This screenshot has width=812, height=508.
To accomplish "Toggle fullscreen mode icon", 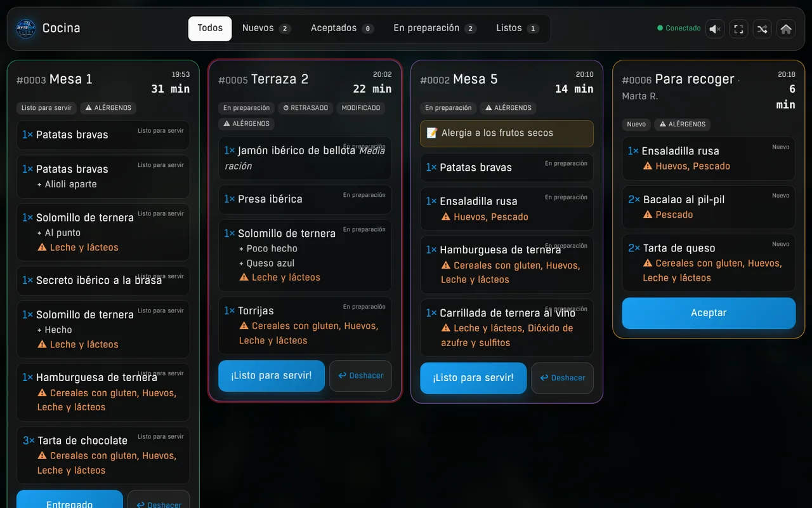I will coord(738,29).
